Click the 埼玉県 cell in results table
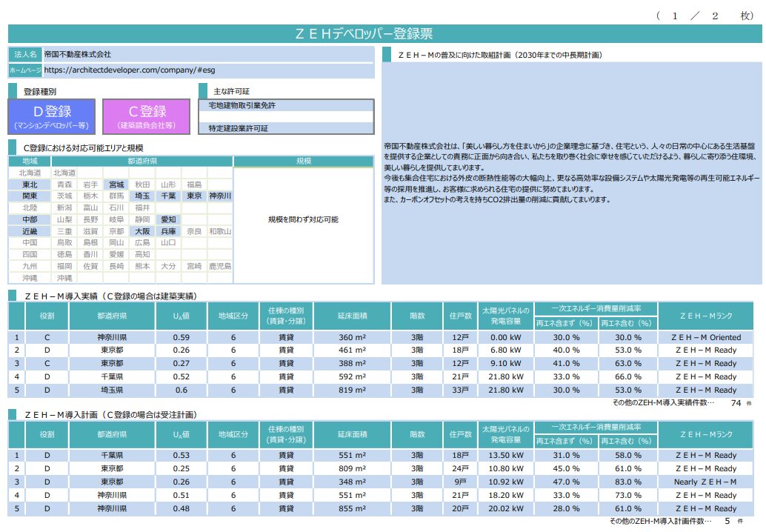The height and width of the screenshot is (532, 766). click(x=112, y=390)
